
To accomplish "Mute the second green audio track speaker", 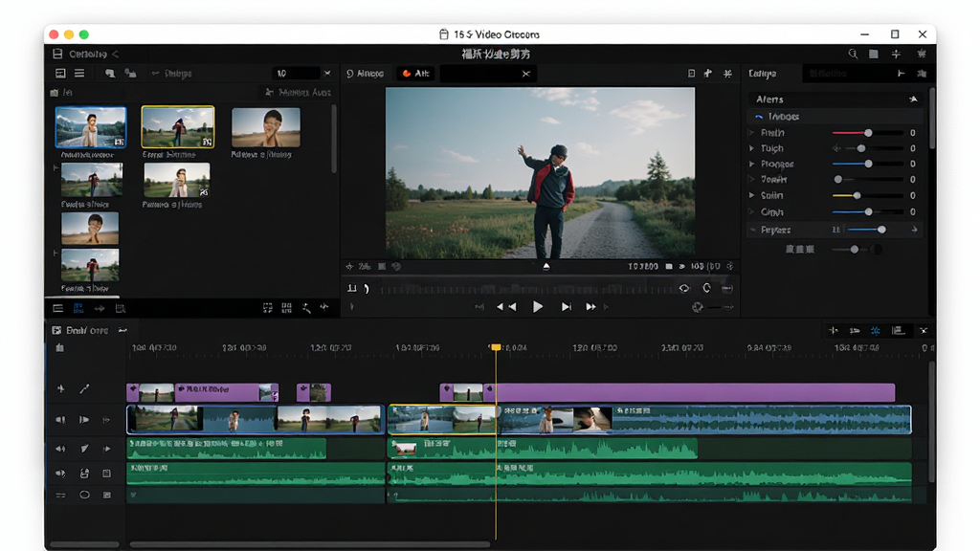I will coord(60,474).
